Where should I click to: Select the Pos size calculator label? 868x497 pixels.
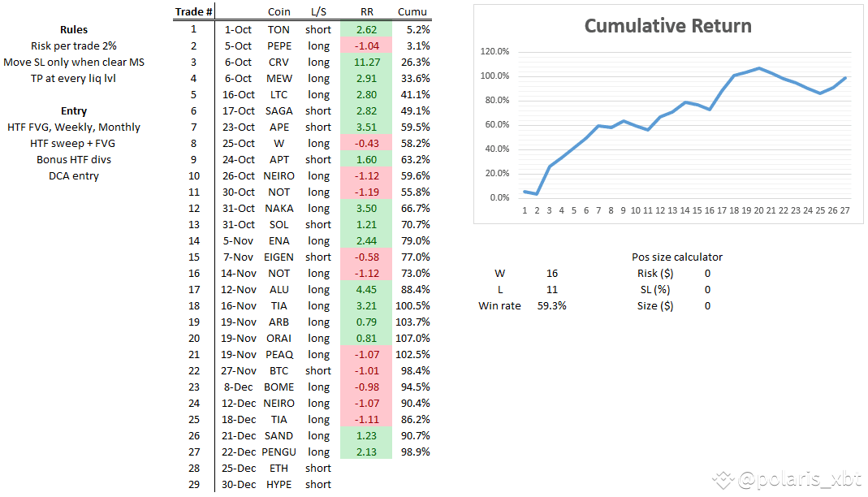tap(677, 257)
